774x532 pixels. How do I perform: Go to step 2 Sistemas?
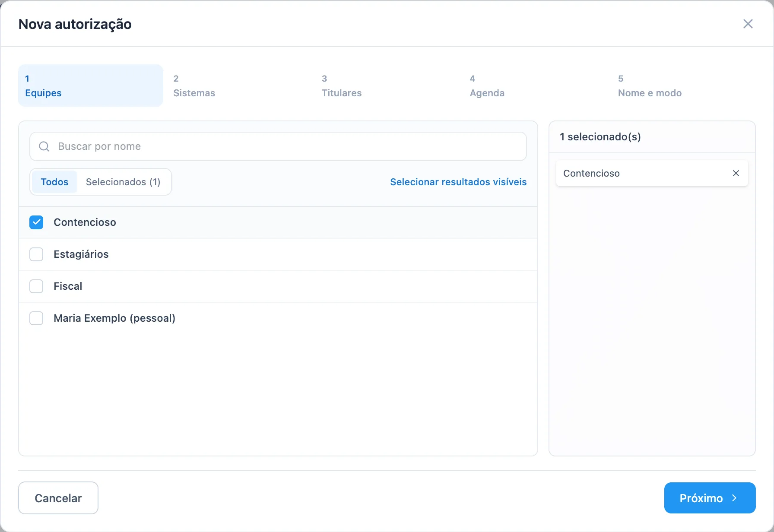[239, 85]
